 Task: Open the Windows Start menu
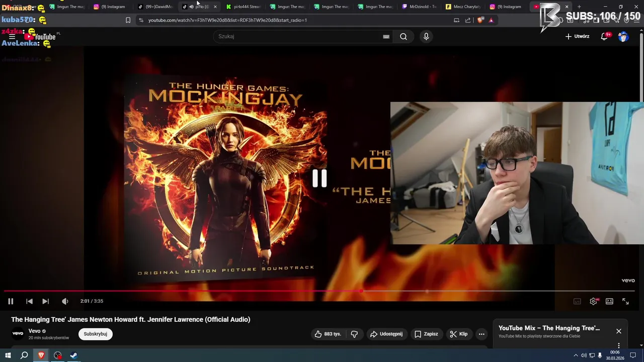(x=8, y=355)
